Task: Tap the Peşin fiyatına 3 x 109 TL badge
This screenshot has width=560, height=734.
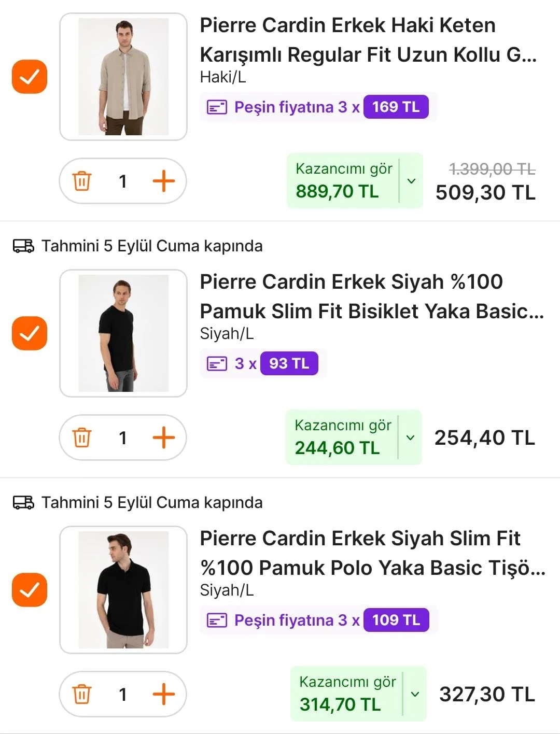Action: (x=318, y=620)
